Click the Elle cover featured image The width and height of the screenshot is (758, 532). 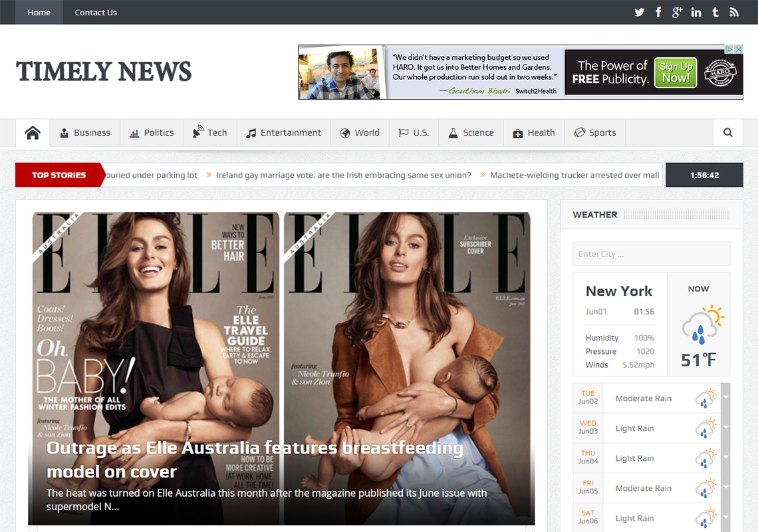[x=281, y=368]
